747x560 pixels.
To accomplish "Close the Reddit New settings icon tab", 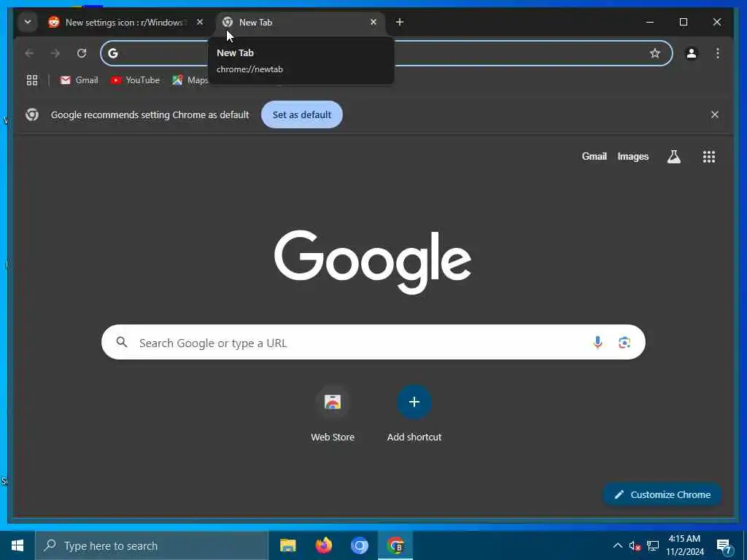I will point(200,22).
